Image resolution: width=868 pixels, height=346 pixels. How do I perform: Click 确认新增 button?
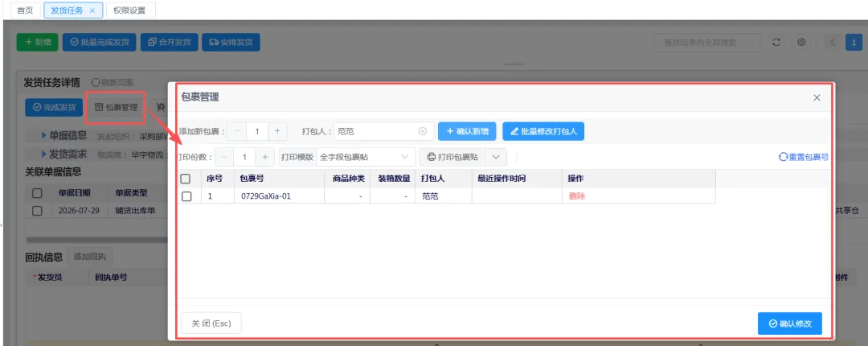click(x=467, y=131)
